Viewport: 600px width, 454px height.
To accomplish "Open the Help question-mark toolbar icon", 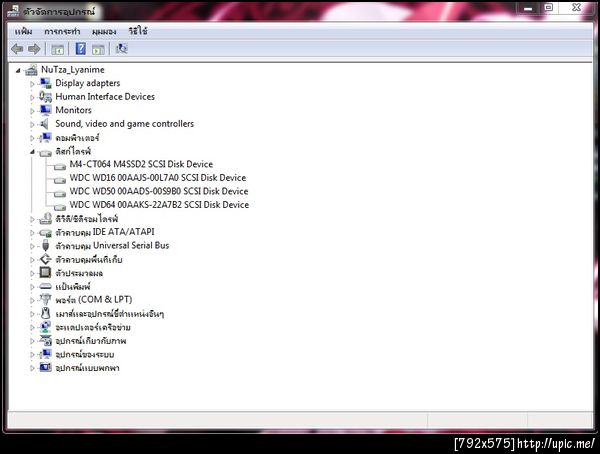I will click(80, 49).
